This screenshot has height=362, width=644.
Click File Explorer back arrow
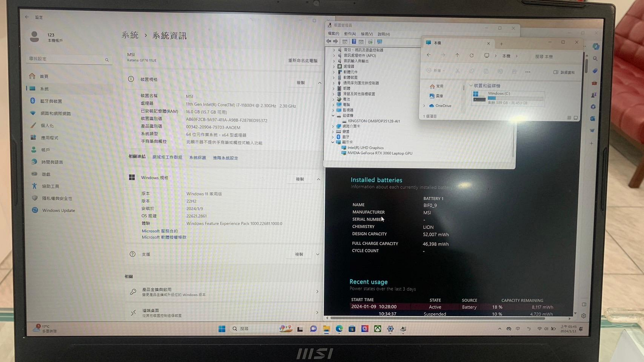coord(429,55)
